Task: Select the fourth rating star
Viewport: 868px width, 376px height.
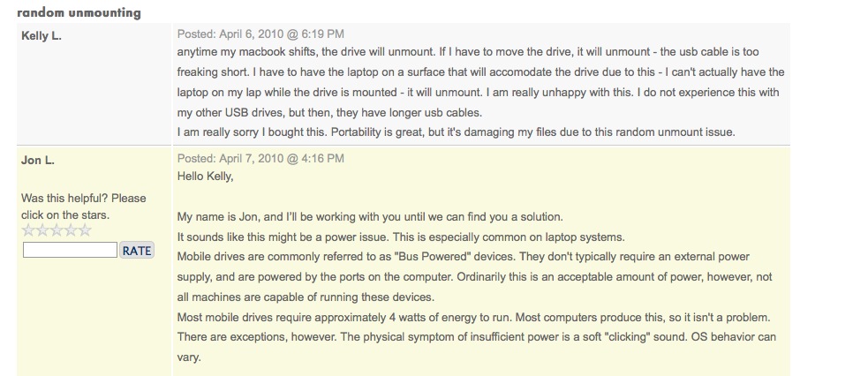Action: tap(71, 231)
